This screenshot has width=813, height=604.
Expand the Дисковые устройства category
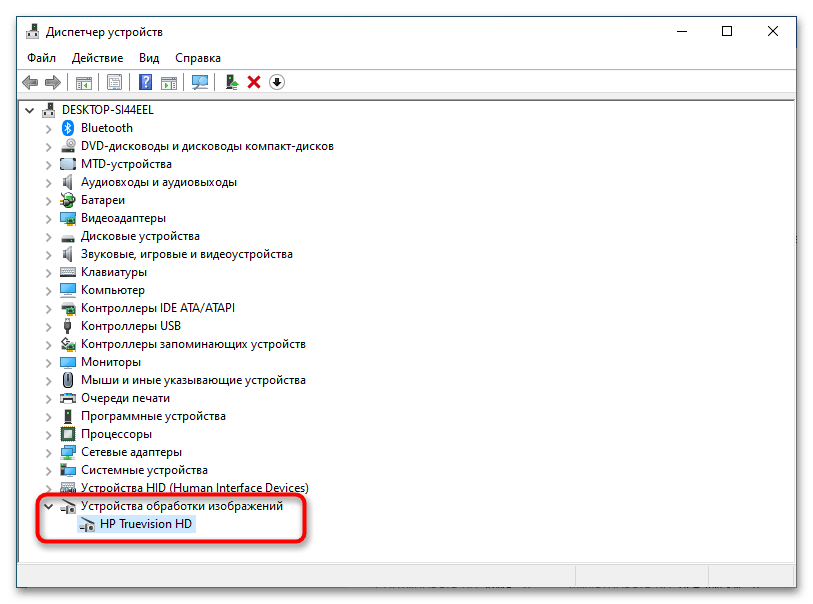point(48,236)
